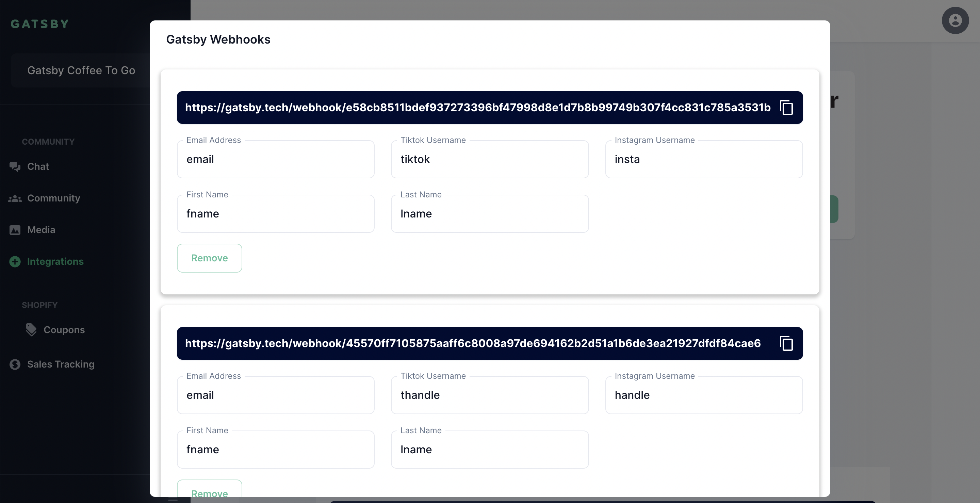Focus Instagram Username field containing handle
The width and height of the screenshot is (980, 503).
click(704, 395)
